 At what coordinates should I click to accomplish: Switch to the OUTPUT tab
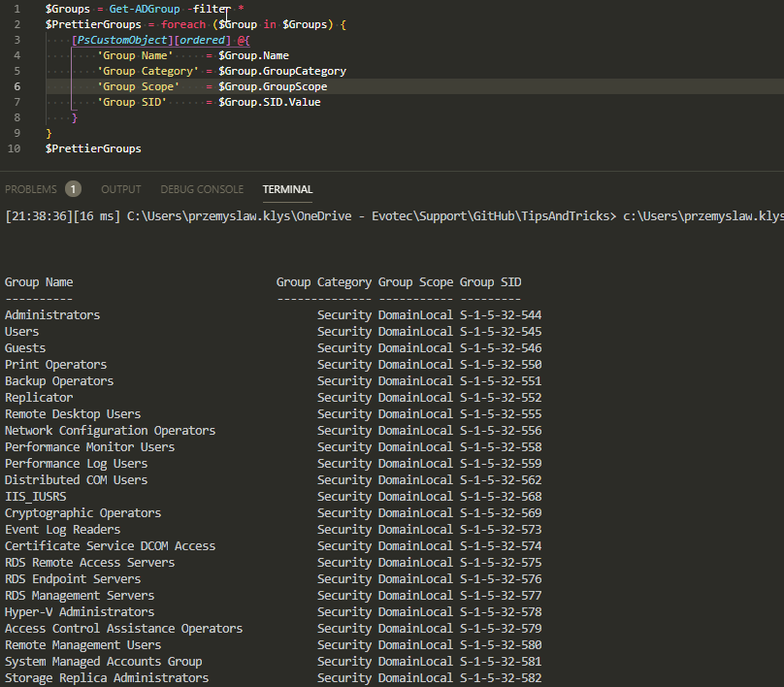tap(121, 189)
